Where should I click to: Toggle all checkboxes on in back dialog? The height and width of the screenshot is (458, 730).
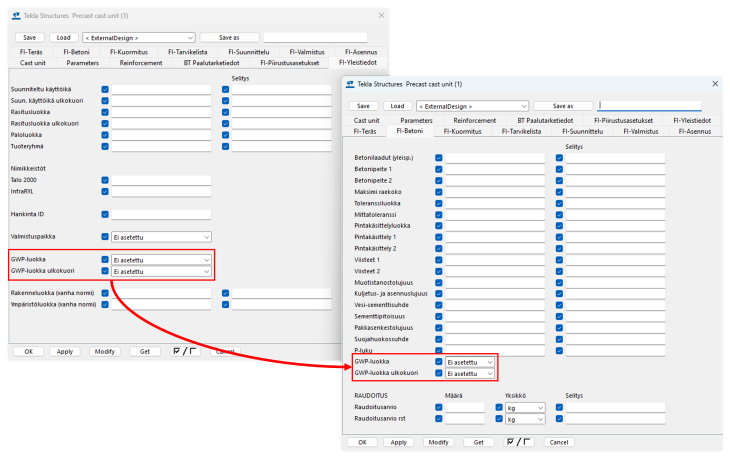(185, 351)
